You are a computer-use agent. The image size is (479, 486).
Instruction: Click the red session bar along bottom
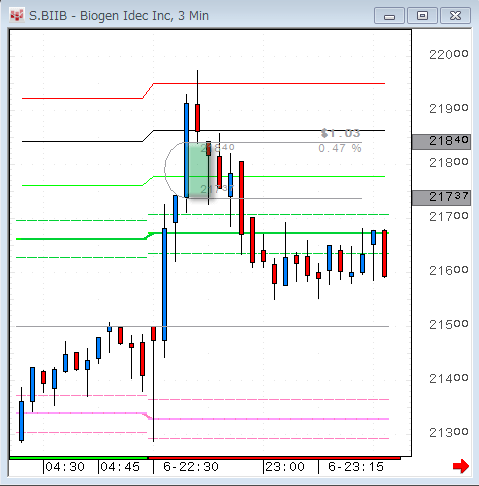[274, 458]
